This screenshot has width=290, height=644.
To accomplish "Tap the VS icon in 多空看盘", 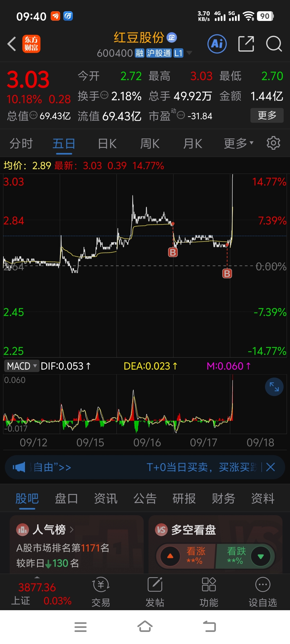I will (x=161, y=530).
